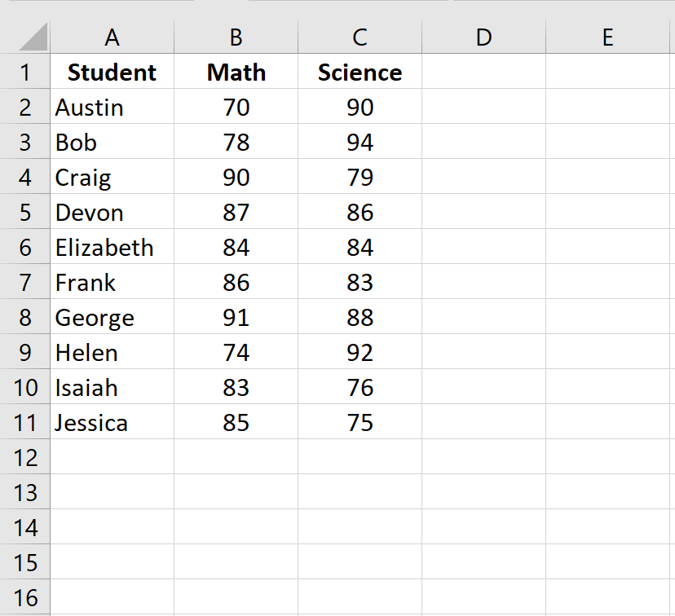Click the Science header cell

click(360, 72)
